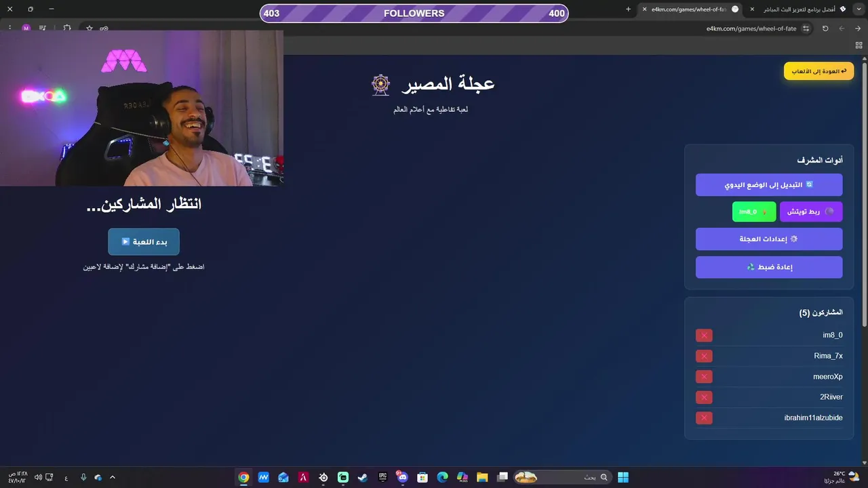Click the Ferris wheel icon beside the title
This screenshot has width=868, height=488.
(x=381, y=85)
